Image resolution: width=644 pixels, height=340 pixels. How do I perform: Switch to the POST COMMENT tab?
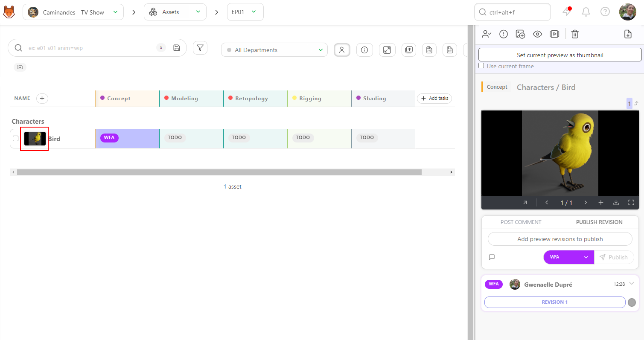(521, 222)
